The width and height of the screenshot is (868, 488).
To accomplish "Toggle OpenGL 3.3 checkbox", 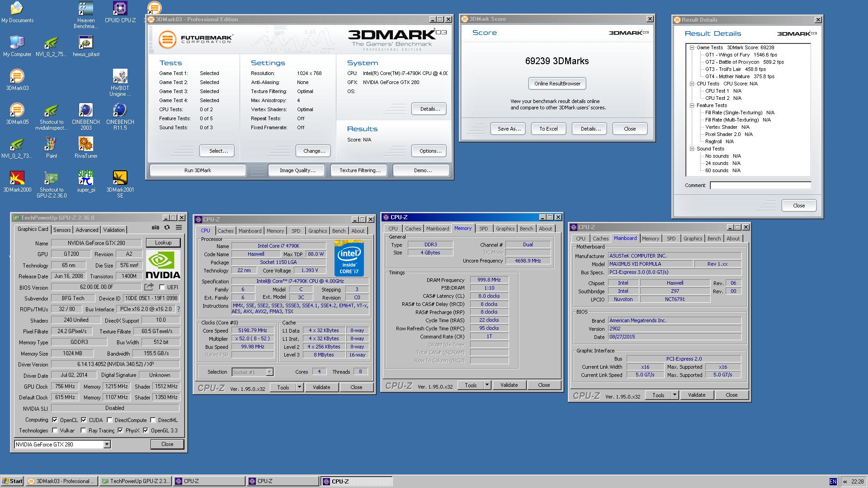I will tap(146, 431).
